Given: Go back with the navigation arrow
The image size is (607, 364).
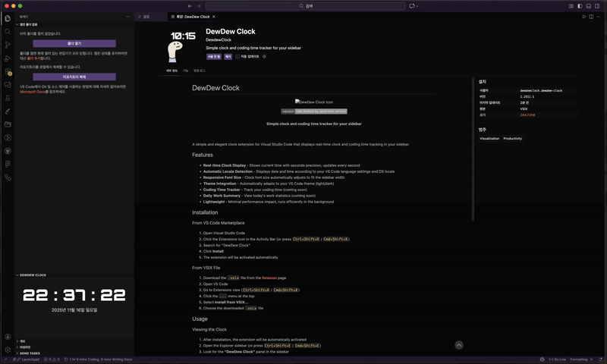Looking at the screenshot, I should coord(190,6).
